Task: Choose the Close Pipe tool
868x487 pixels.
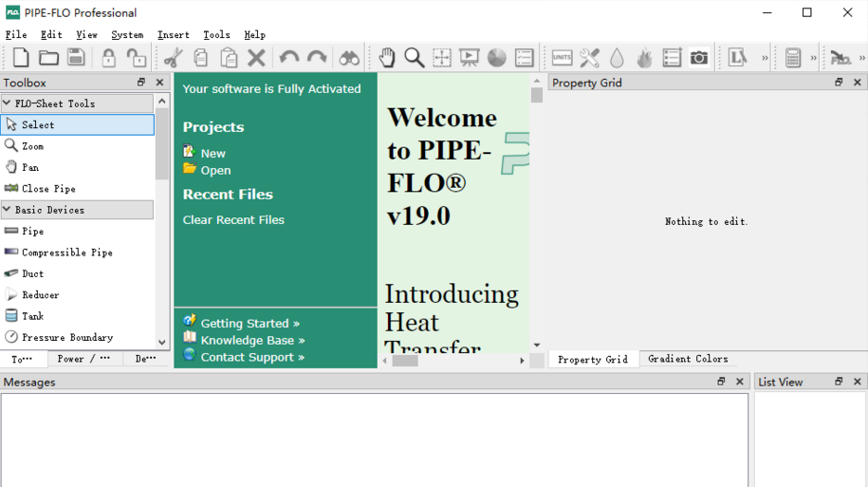Action: [x=78, y=188]
